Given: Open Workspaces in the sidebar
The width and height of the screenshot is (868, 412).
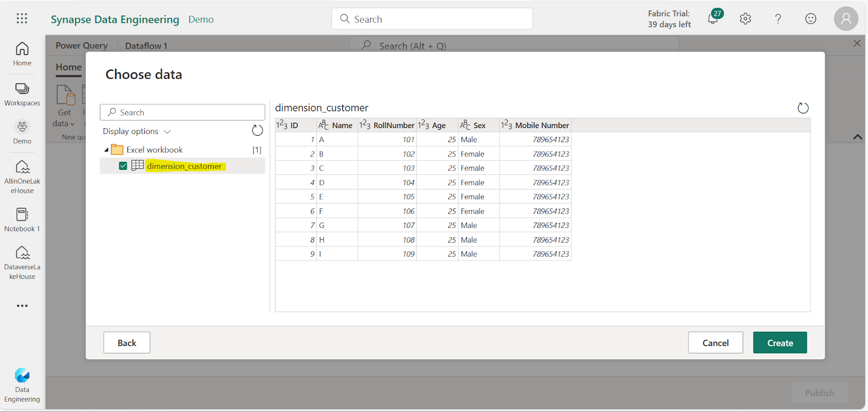Looking at the screenshot, I should click(22, 94).
